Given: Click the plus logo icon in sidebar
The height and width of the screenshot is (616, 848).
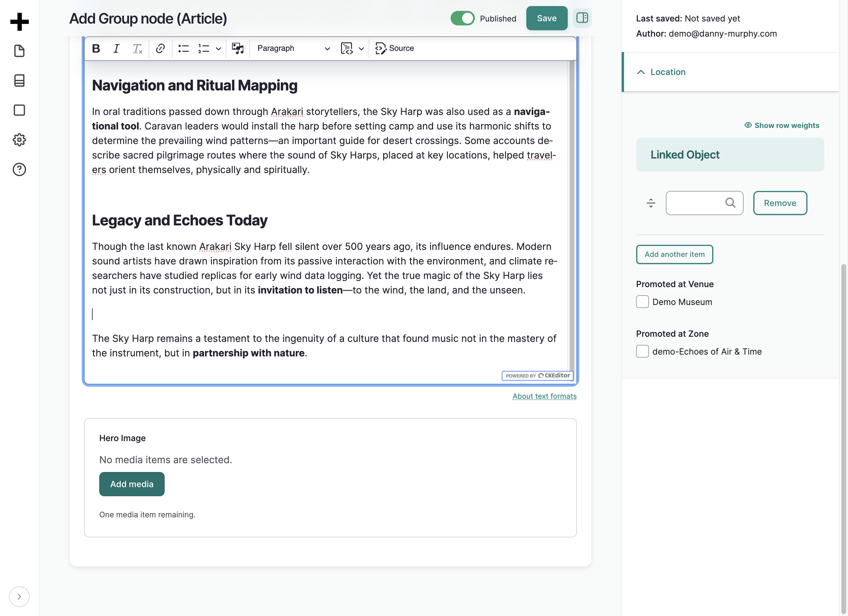Looking at the screenshot, I should tap(19, 22).
